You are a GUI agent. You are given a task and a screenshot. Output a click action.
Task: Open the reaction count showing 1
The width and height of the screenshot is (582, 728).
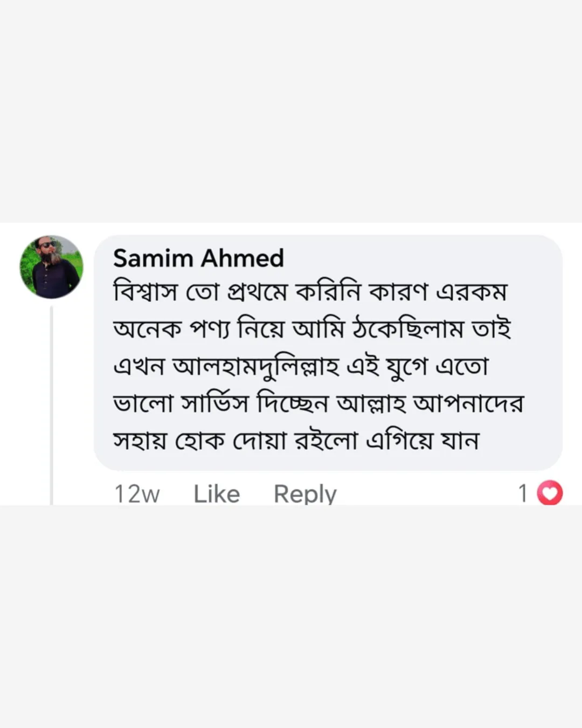(x=523, y=493)
